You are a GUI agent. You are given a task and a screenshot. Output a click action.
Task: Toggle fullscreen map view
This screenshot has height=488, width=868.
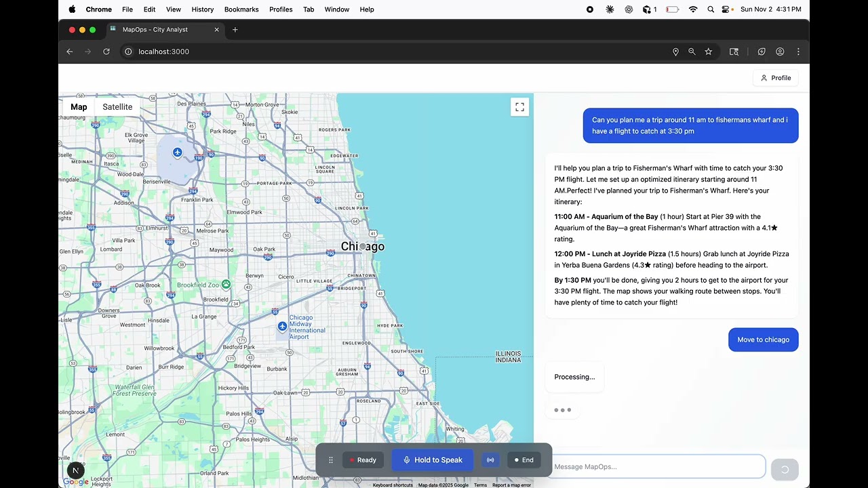point(519,107)
